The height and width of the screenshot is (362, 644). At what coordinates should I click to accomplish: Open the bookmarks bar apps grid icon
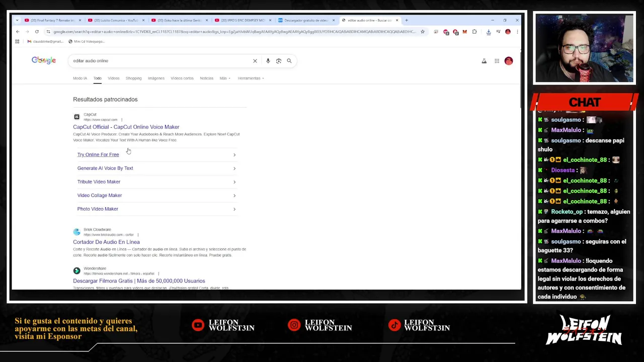pyautogui.click(x=18, y=41)
